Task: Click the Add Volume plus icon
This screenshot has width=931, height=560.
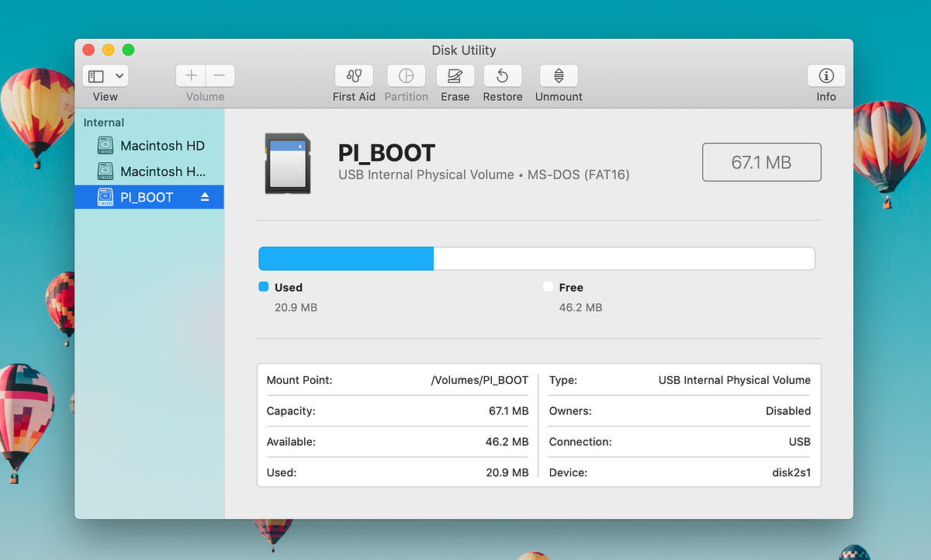Action: click(x=190, y=75)
